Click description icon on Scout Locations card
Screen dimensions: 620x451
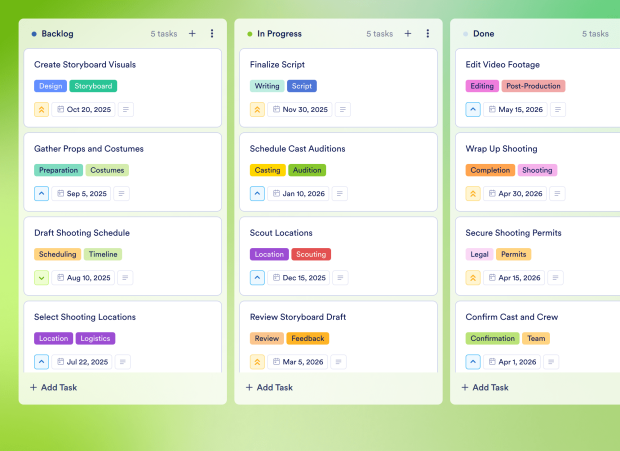(341, 278)
